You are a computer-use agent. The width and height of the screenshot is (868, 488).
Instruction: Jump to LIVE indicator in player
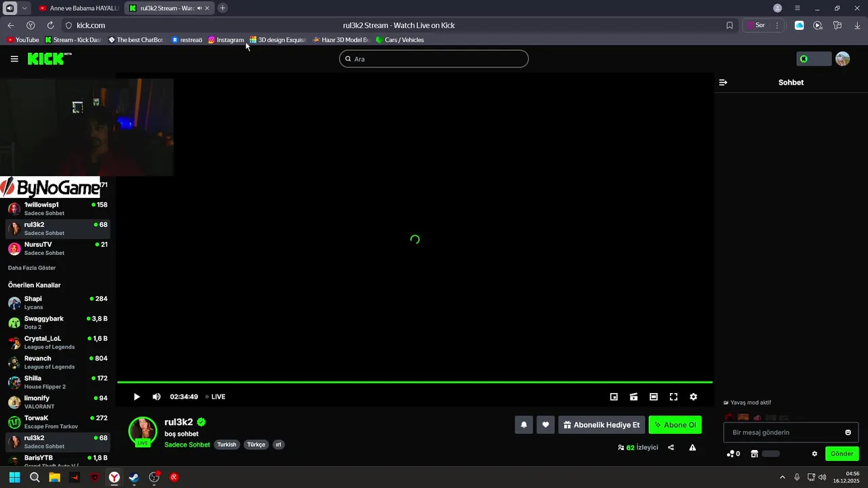[x=216, y=397]
